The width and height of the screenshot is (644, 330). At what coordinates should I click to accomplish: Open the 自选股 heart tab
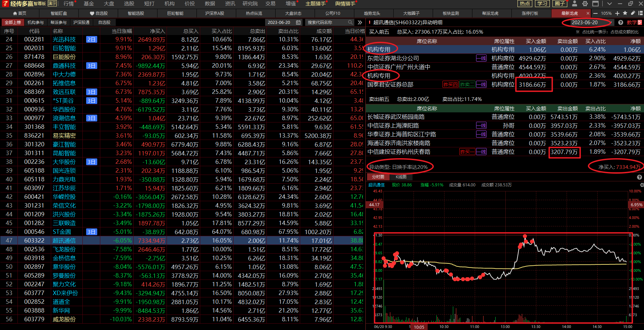[x=99, y=13]
